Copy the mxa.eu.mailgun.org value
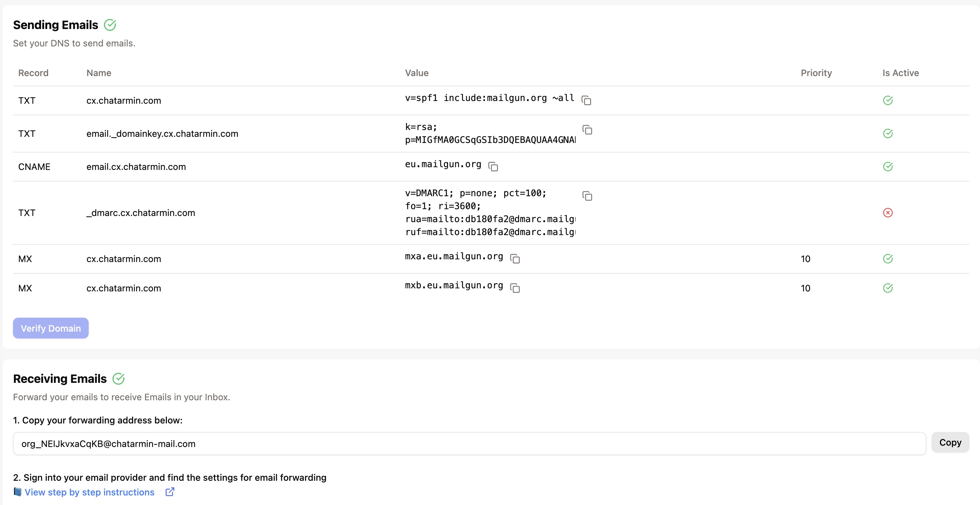 click(x=515, y=259)
